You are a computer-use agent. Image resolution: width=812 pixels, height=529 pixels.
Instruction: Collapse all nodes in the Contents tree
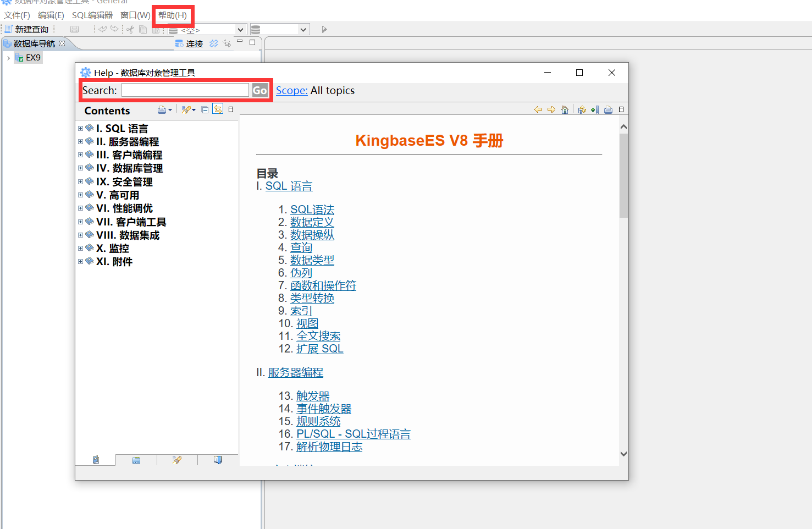(x=205, y=109)
